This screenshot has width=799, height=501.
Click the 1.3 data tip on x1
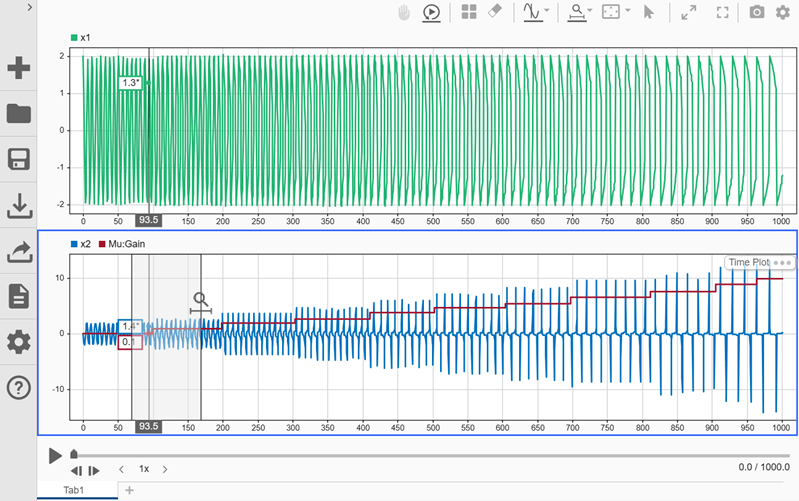[x=130, y=83]
